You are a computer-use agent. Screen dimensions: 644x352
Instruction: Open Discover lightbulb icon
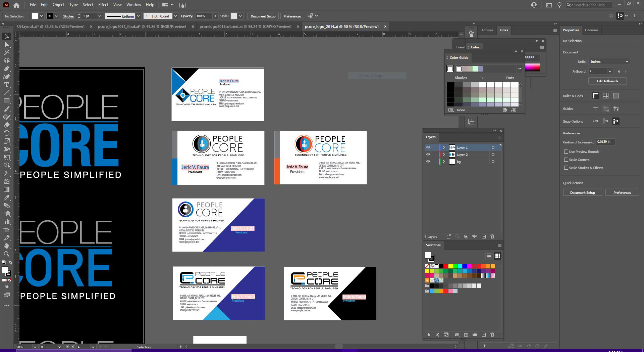click(559, 5)
